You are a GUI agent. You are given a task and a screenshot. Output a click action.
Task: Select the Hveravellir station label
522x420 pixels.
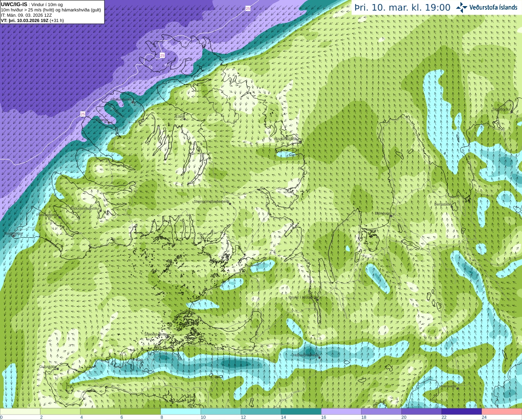[448, 386]
